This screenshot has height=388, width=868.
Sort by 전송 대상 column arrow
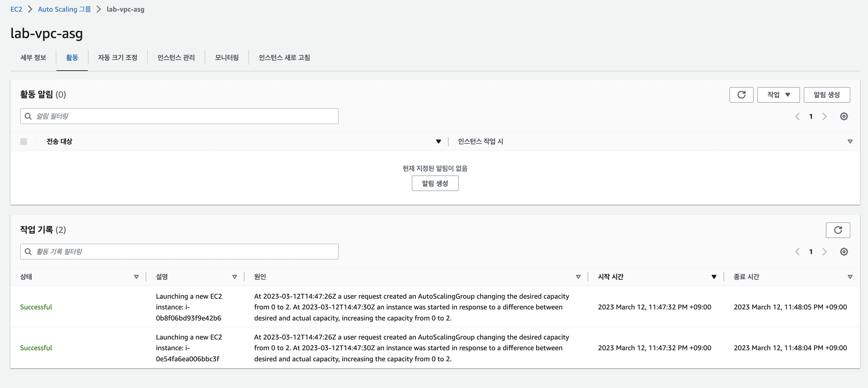tap(438, 141)
